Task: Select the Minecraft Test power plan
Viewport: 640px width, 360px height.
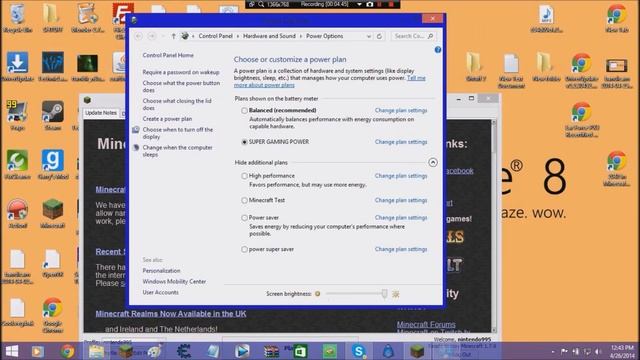Action: 244,200
